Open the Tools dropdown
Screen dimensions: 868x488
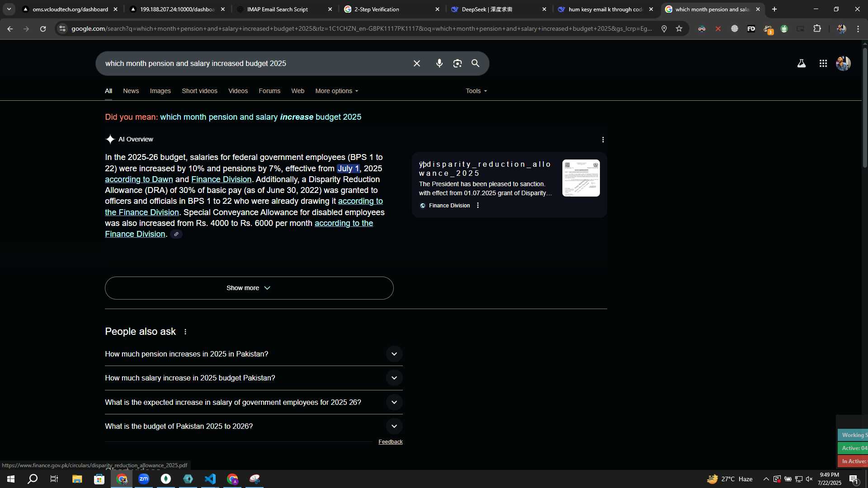pyautogui.click(x=476, y=91)
